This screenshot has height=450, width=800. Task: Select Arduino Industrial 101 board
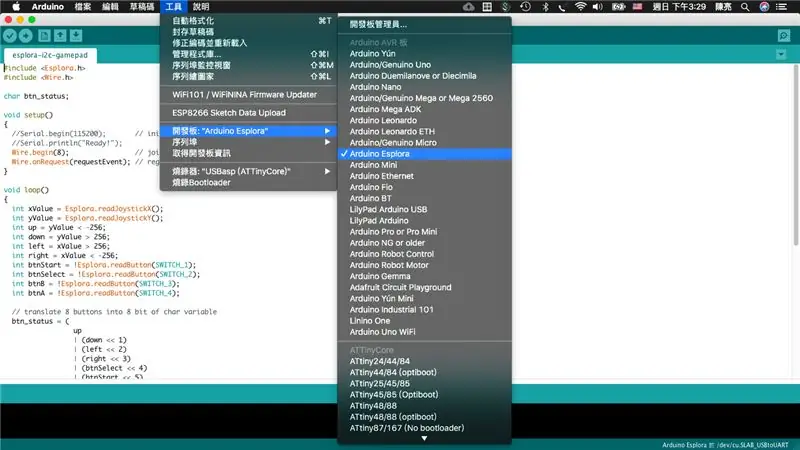(424, 310)
